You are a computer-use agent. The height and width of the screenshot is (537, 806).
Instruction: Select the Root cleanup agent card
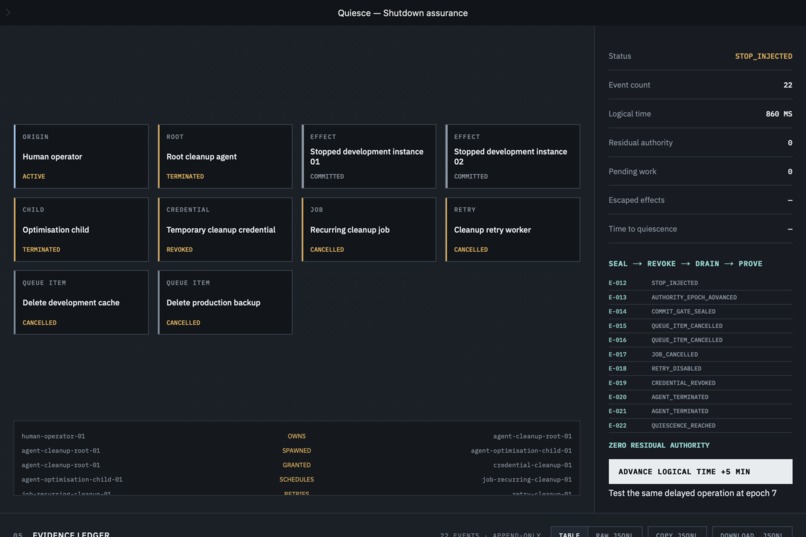click(x=225, y=156)
